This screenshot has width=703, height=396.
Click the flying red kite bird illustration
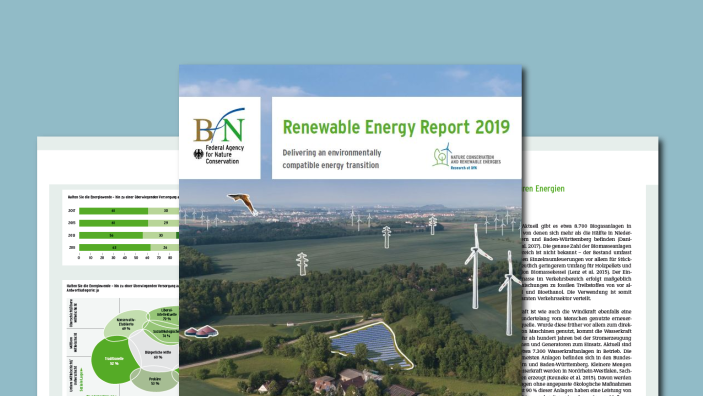(243, 203)
